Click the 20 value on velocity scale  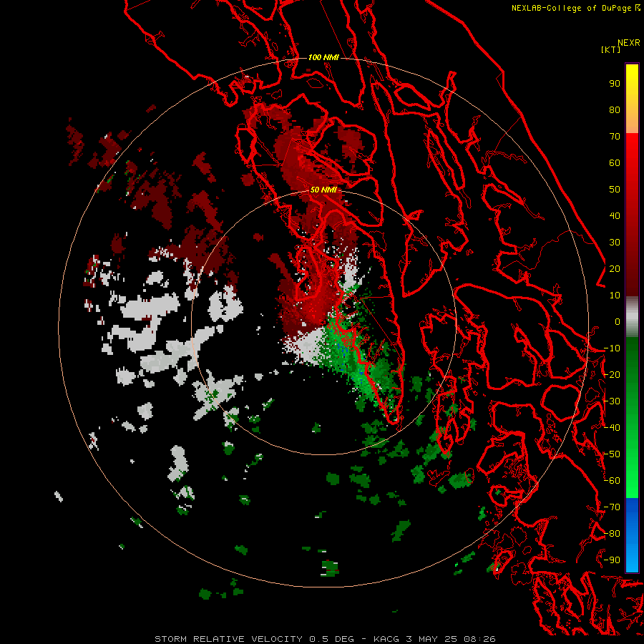[615, 269]
